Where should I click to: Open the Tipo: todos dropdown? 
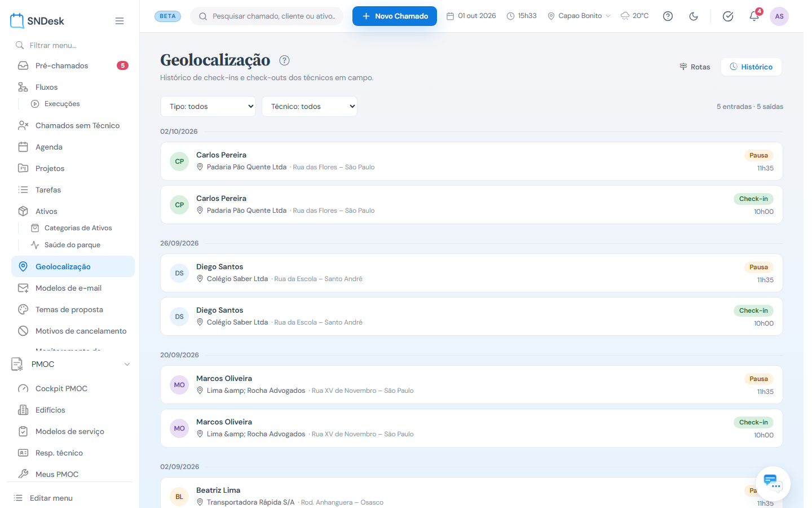click(208, 107)
